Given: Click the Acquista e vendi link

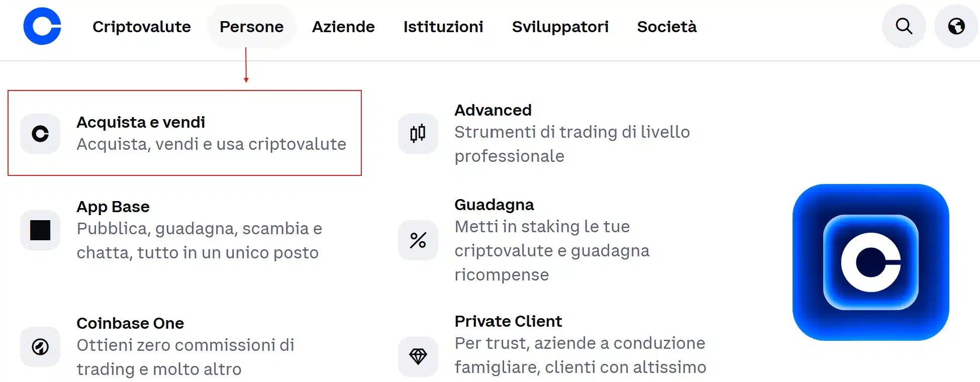Looking at the screenshot, I should (141, 122).
